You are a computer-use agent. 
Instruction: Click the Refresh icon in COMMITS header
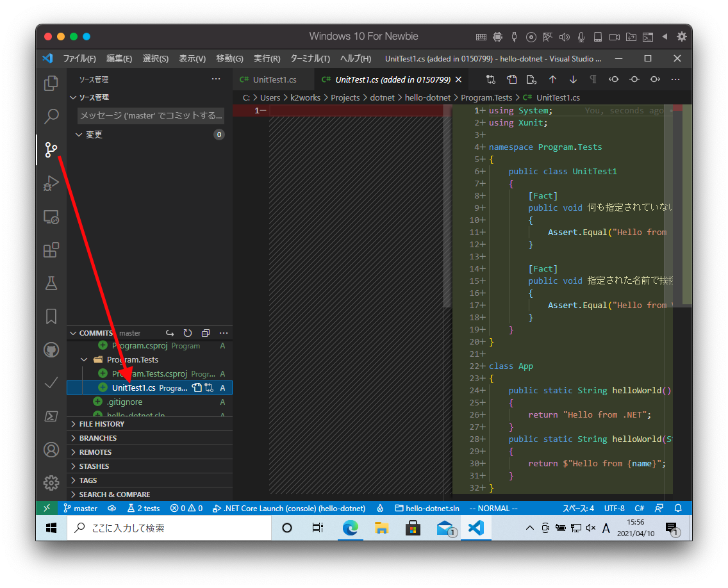coord(188,333)
